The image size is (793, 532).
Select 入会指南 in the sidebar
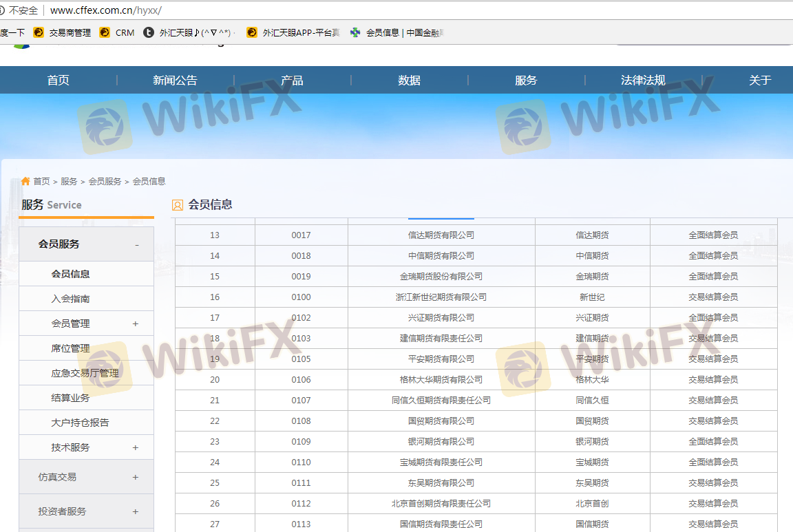pos(70,299)
